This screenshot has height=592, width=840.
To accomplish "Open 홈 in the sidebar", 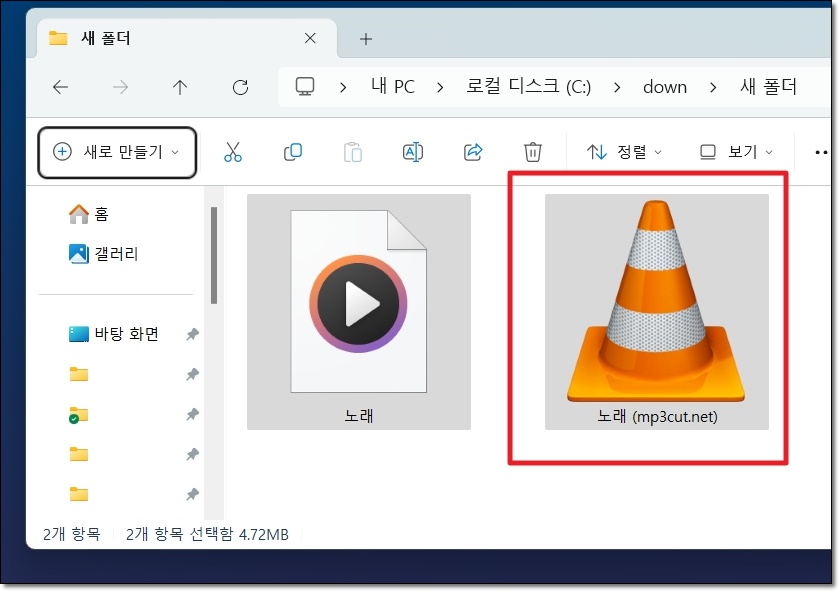I will (89, 214).
